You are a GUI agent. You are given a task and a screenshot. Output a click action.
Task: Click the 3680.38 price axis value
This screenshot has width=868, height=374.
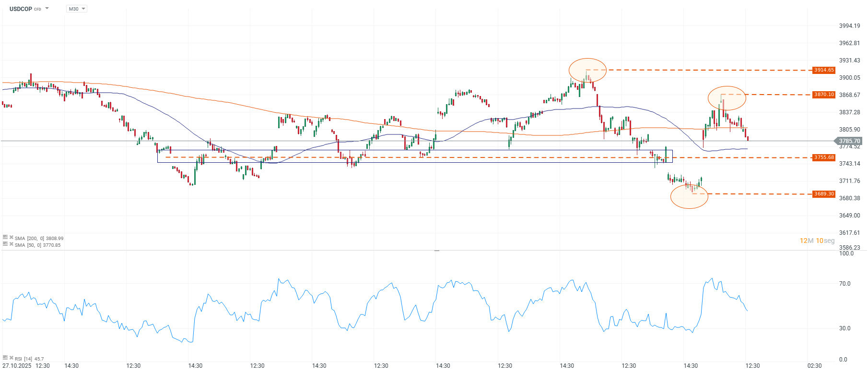(x=849, y=198)
